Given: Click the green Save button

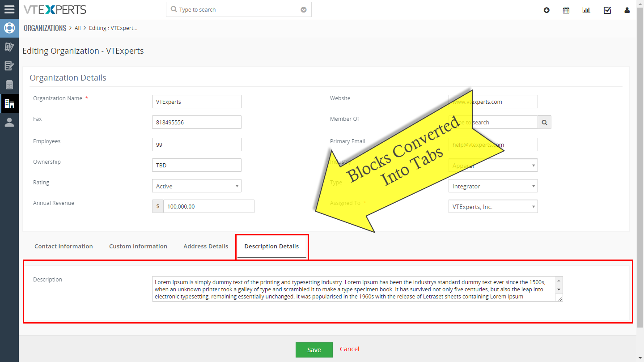Looking at the screenshot, I should (314, 350).
